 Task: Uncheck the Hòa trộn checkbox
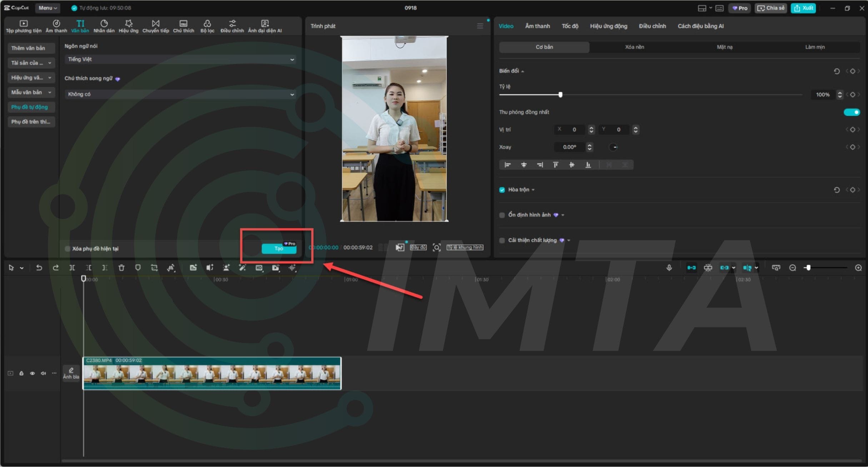pos(502,190)
